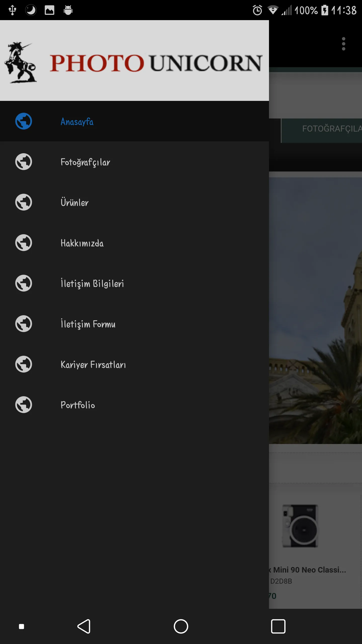Open the Fotoğrafçılar menu entry

pyautogui.click(x=134, y=162)
